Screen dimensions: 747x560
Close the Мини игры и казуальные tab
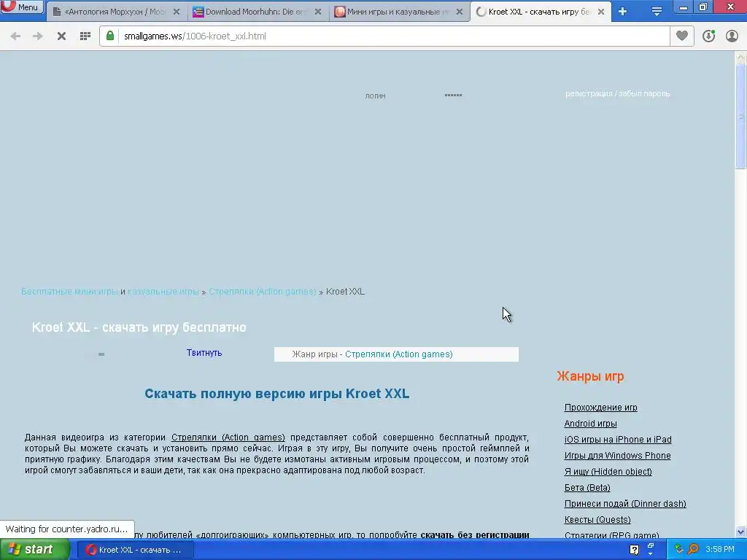coord(460,12)
